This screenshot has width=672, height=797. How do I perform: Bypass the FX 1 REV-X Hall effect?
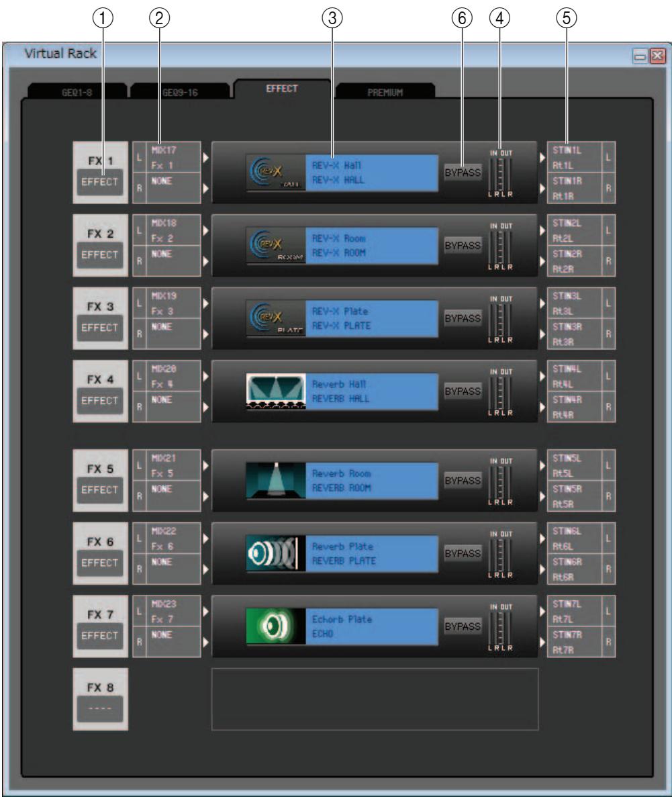[463, 173]
